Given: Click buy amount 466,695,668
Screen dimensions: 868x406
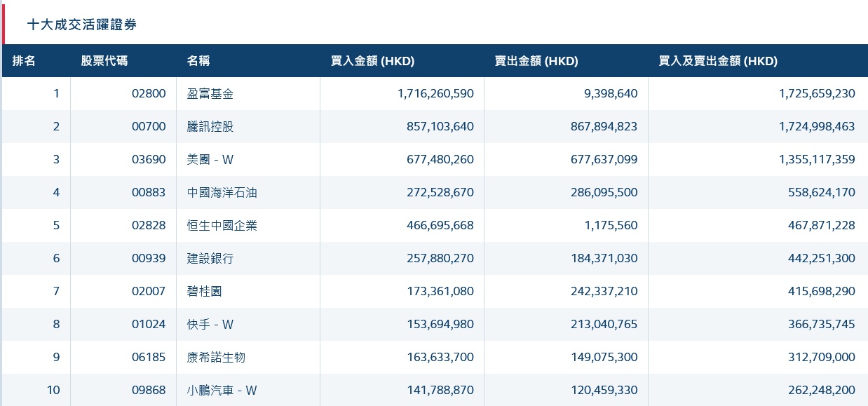Looking at the screenshot, I should tap(440, 225).
